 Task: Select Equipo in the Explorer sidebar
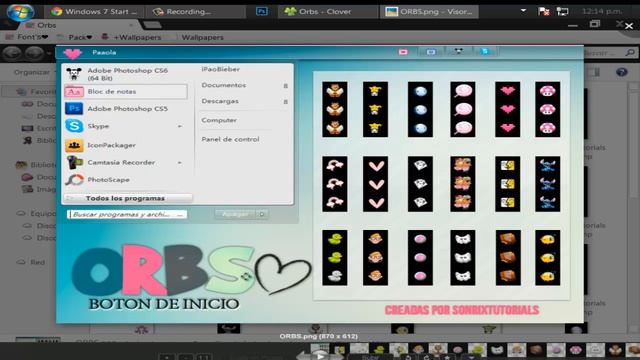coord(36,213)
